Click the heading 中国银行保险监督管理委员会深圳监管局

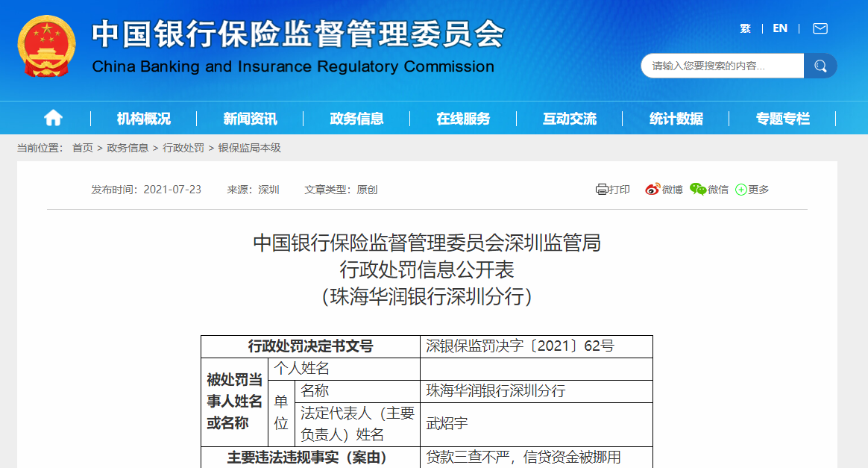point(427,243)
